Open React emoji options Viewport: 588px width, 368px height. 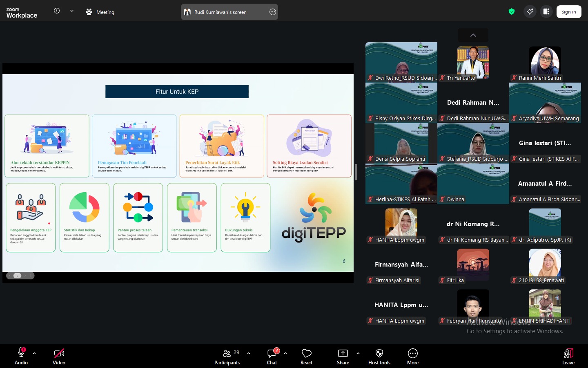[x=306, y=357]
